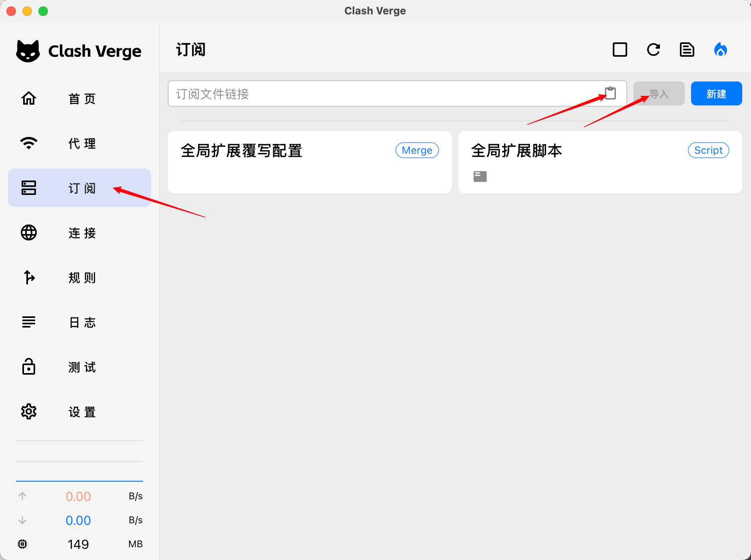Click the clipboard paste icon in the link field
The image size is (751, 560).
pyautogui.click(x=610, y=93)
